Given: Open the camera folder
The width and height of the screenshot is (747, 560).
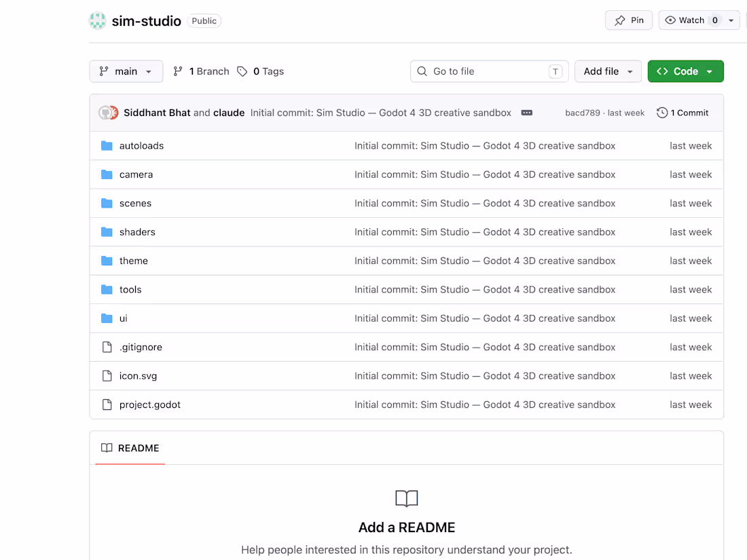Looking at the screenshot, I should click(x=136, y=174).
